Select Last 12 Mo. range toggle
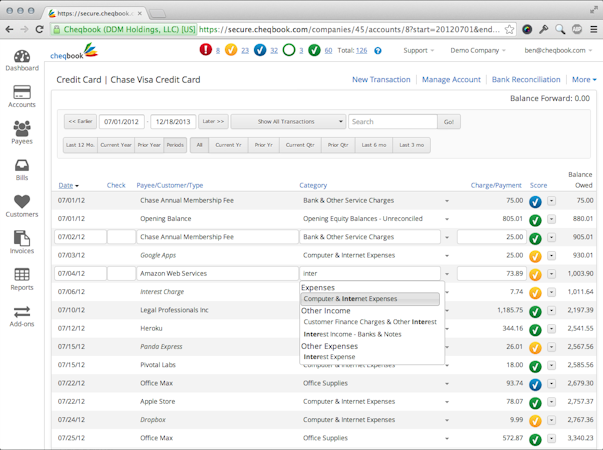The width and height of the screenshot is (603, 450). coord(80,145)
